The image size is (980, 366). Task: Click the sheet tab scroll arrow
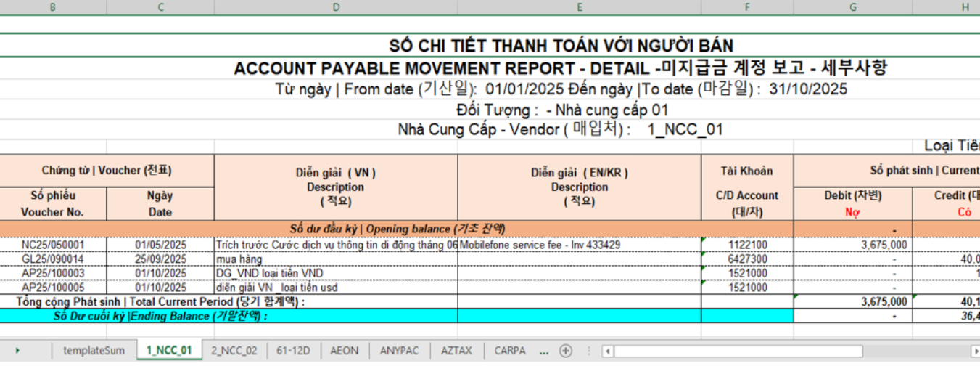[17, 351]
